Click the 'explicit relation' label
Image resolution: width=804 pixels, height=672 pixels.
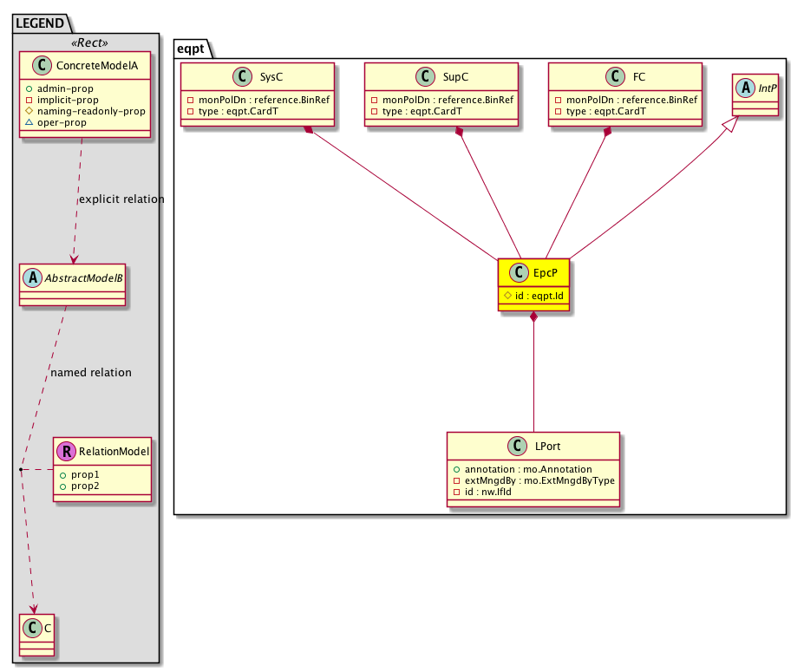[x=121, y=199]
